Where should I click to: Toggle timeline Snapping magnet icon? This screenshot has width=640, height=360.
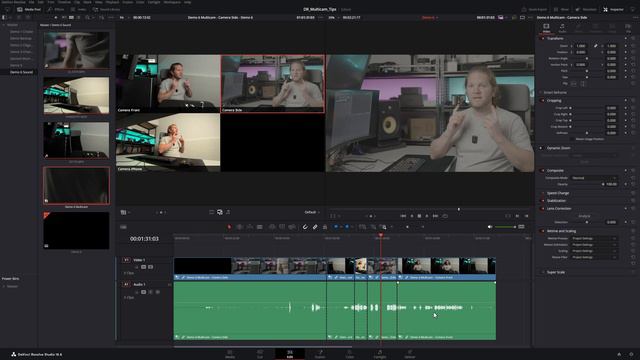pos(305,227)
